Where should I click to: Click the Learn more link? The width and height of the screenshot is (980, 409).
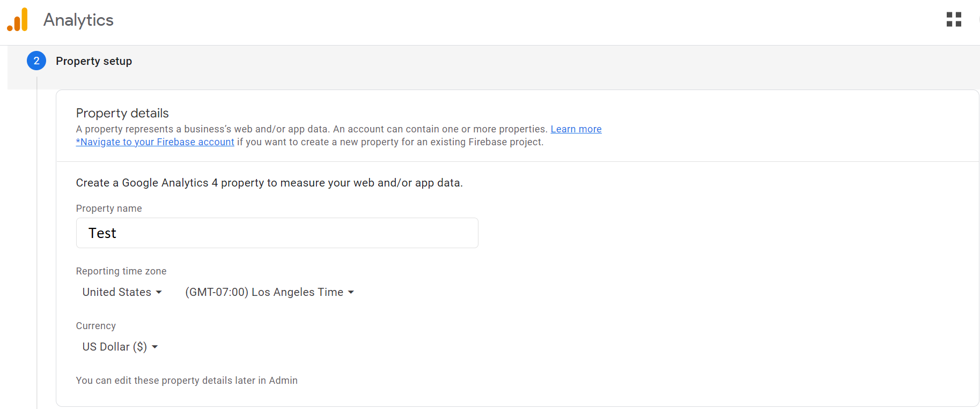pyautogui.click(x=576, y=129)
